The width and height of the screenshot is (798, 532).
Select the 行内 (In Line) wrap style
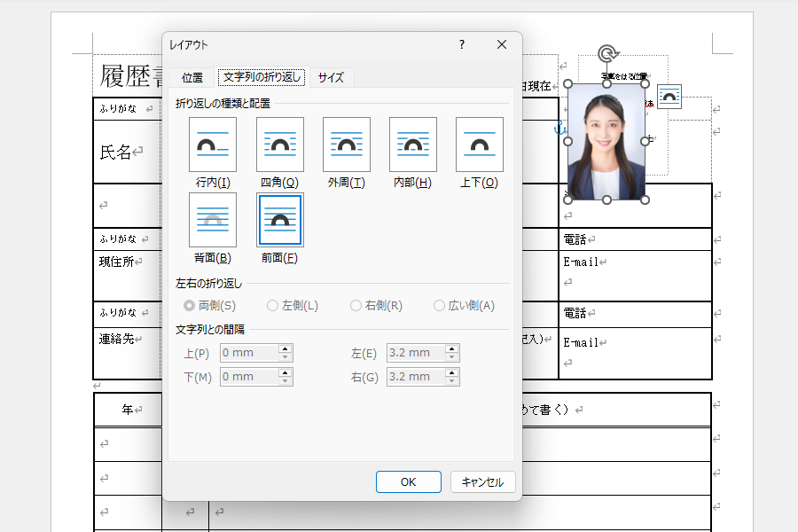(213, 144)
